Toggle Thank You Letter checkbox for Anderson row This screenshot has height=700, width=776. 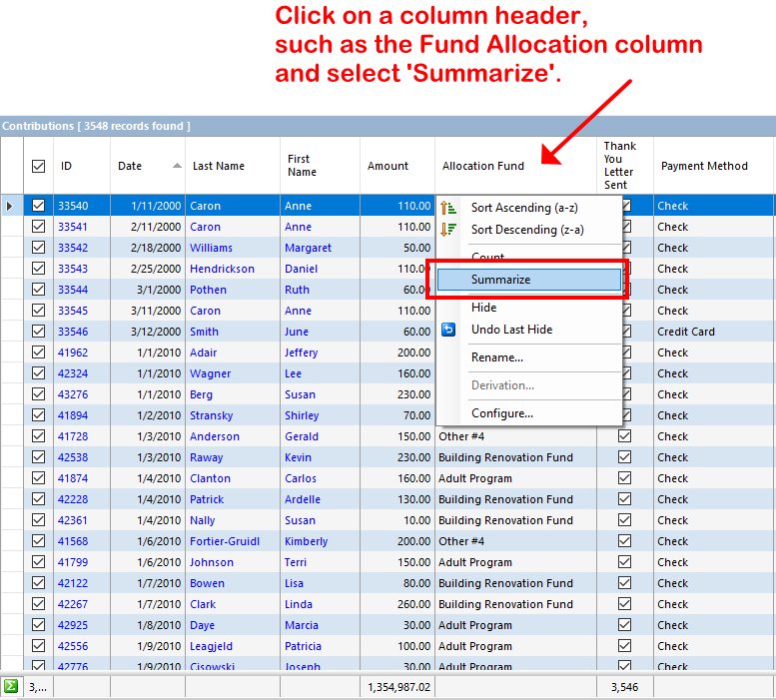[x=625, y=436]
